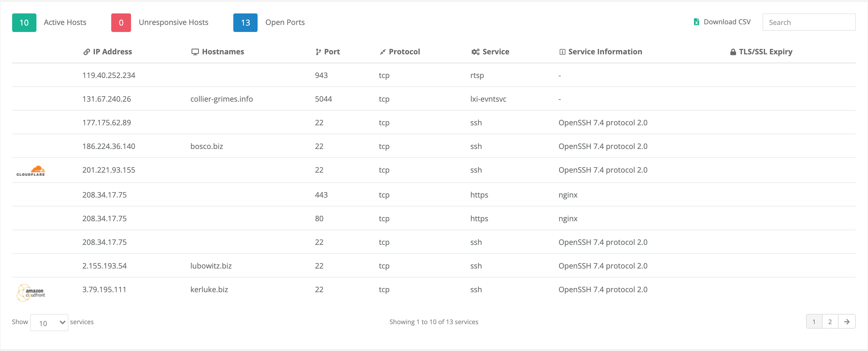Click the plug icon beside Protocol
This screenshot has width=868, height=351.
pos(383,52)
